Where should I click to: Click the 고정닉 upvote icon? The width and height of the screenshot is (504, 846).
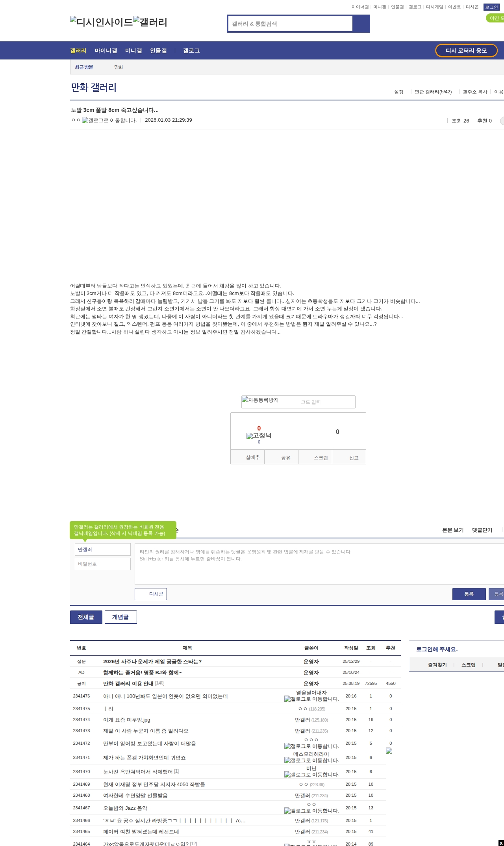[259, 436]
